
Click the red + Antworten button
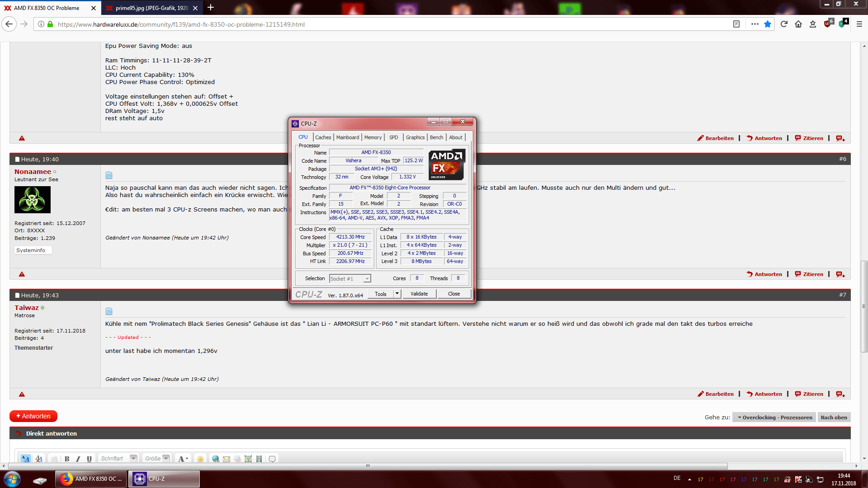coord(33,416)
